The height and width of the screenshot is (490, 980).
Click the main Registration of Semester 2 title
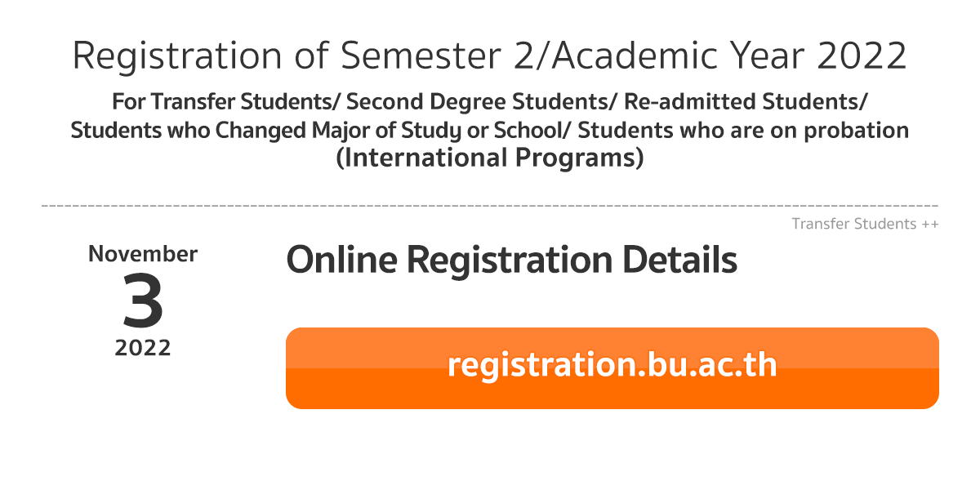490,56
